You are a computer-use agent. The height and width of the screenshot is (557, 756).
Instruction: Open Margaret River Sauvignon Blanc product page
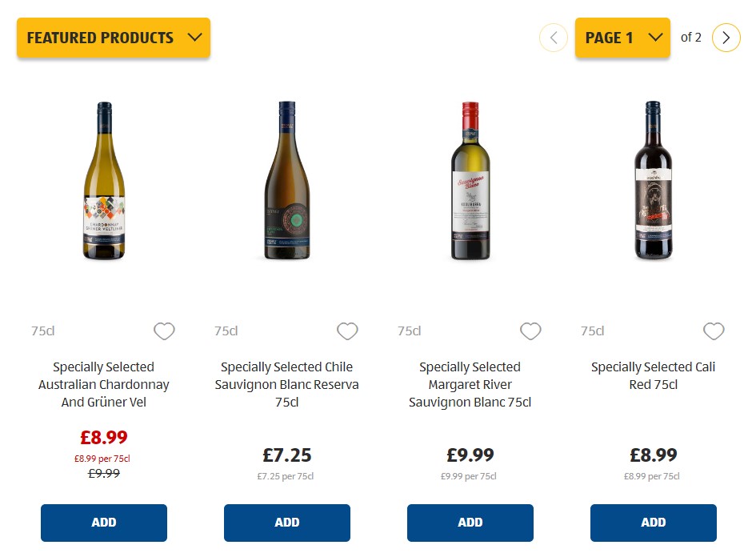coord(470,384)
